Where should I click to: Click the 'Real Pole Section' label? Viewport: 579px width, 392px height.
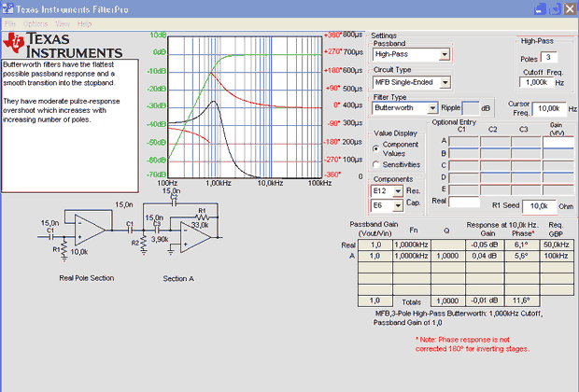pos(87,278)
